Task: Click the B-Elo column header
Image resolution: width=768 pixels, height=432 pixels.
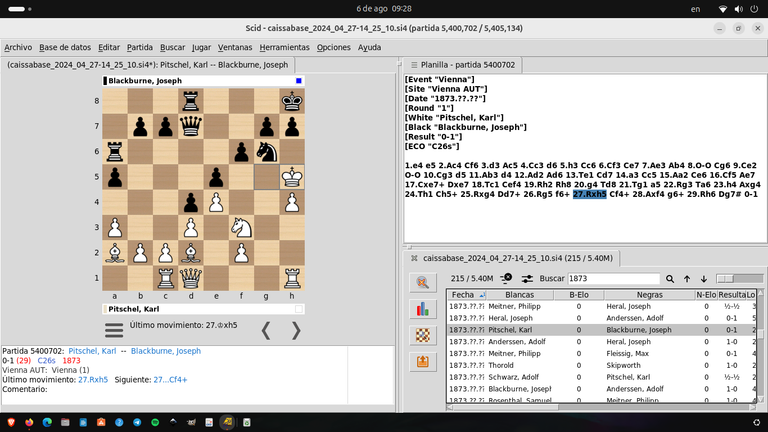Action: coord(578,295)
